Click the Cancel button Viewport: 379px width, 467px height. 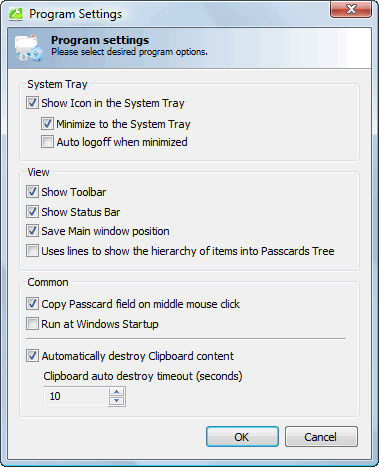(321, 437)
